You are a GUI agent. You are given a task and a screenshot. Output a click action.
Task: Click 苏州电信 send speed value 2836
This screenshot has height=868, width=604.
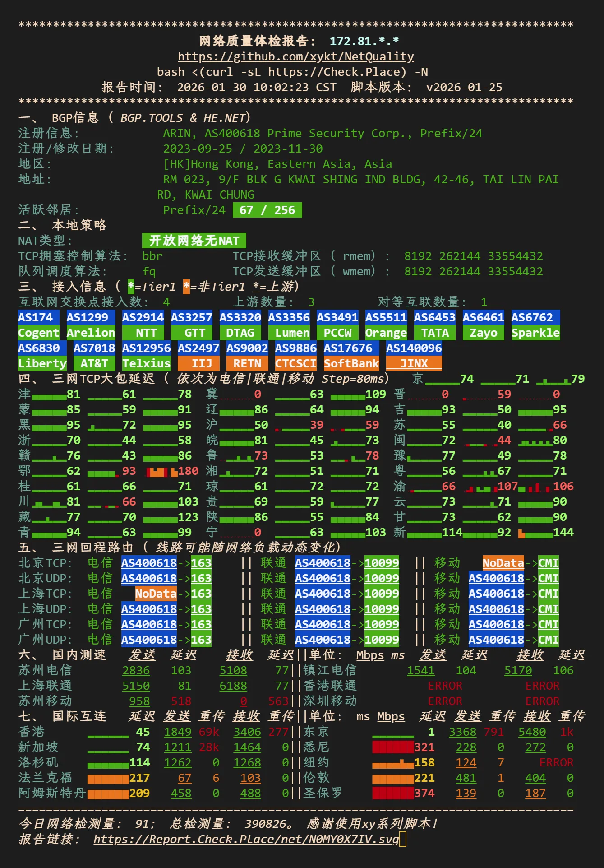coord(136,670)
